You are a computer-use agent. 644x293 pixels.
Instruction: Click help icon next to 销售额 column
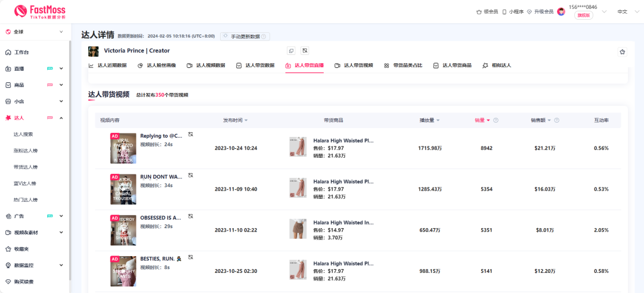[557, 120]
